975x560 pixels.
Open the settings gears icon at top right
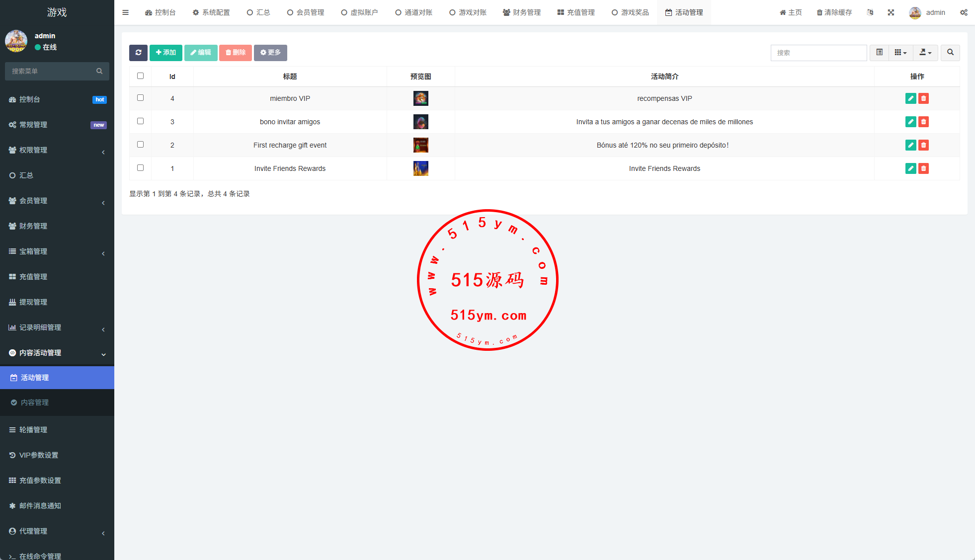pyautogui.click(x=964, y=12)
